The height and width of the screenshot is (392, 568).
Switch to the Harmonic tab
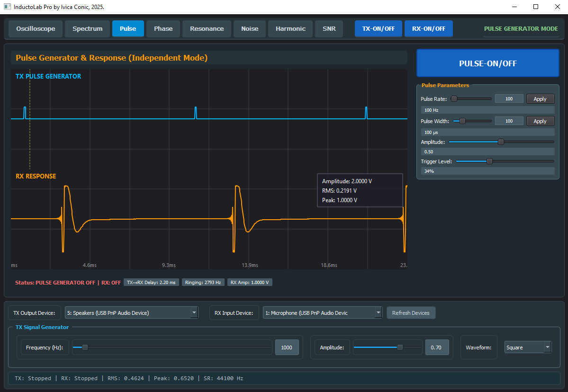[x=290, y=29]
